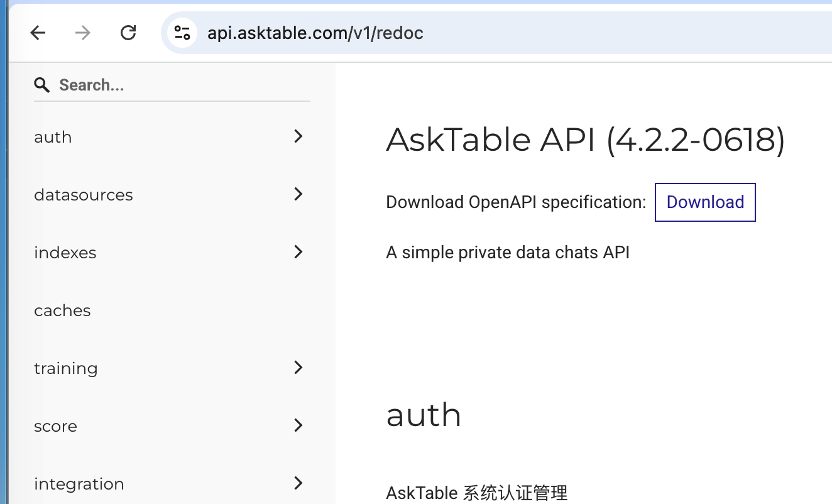Open the auth section in sidebar
This screenshot has height=504, width=832.
[x=172, y=137]
